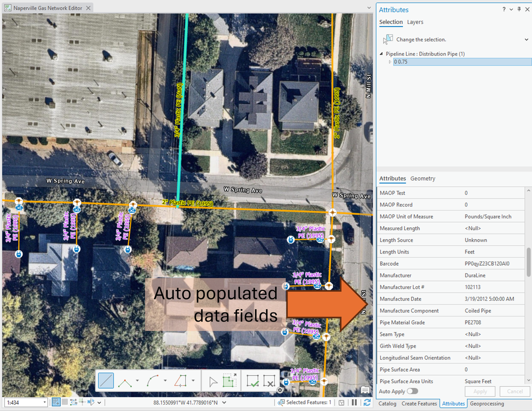Expand status bar correction options chevron
The width and height of the screenshot is (532, 411).
(99, 402)
